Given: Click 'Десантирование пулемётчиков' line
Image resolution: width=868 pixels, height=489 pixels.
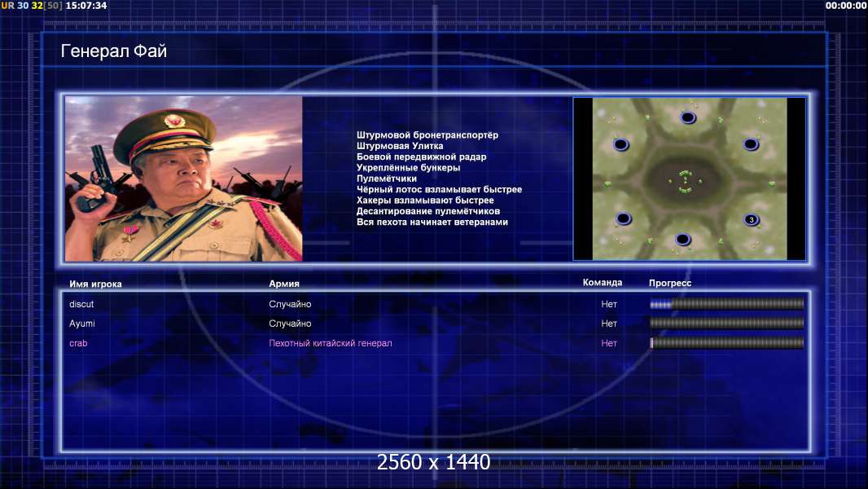Looking at the screenshot, I should click(428, 211).
